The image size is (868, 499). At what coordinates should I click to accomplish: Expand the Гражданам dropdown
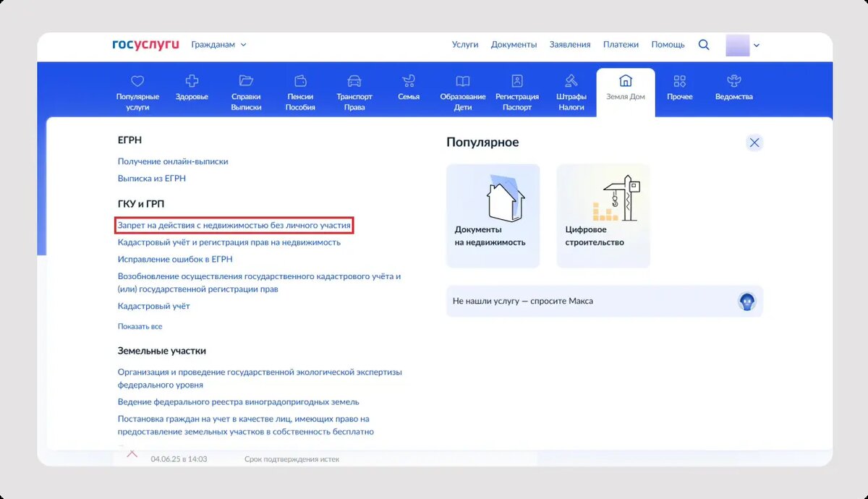tap(218, 45)
